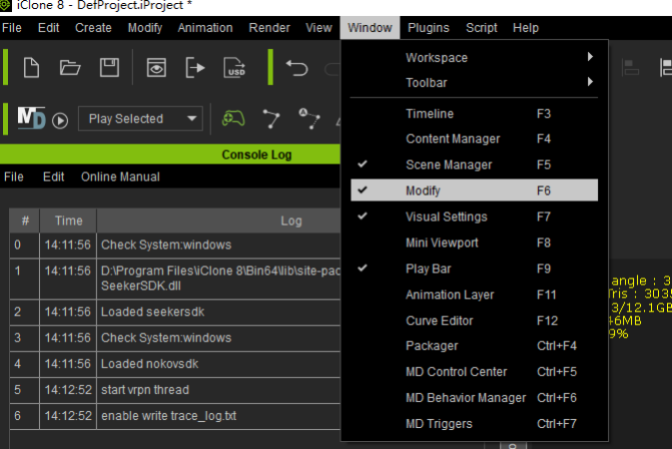Click the Save Project floppy icon
The height and width of the screenshot is (449, 672).
110,68
